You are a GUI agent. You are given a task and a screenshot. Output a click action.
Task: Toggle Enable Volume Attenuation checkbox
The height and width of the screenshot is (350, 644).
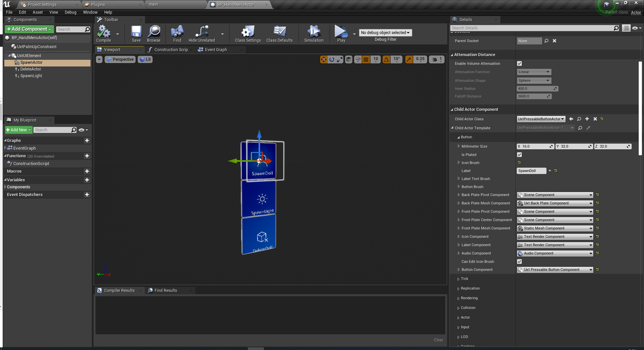point(519,63)
